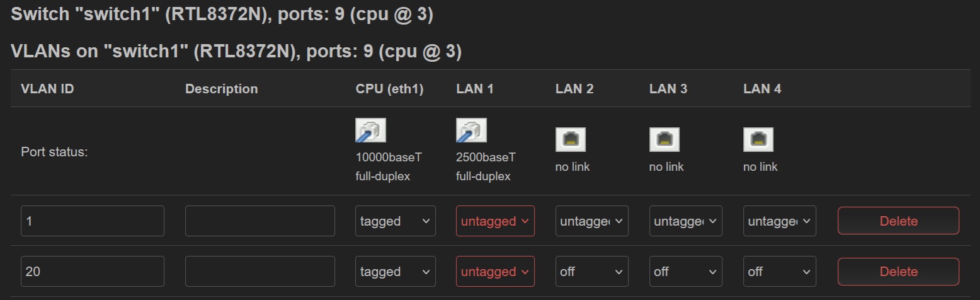980x300 pixels.
Task: Click the LAN 1 connected port icon
Action: point(471,130)
